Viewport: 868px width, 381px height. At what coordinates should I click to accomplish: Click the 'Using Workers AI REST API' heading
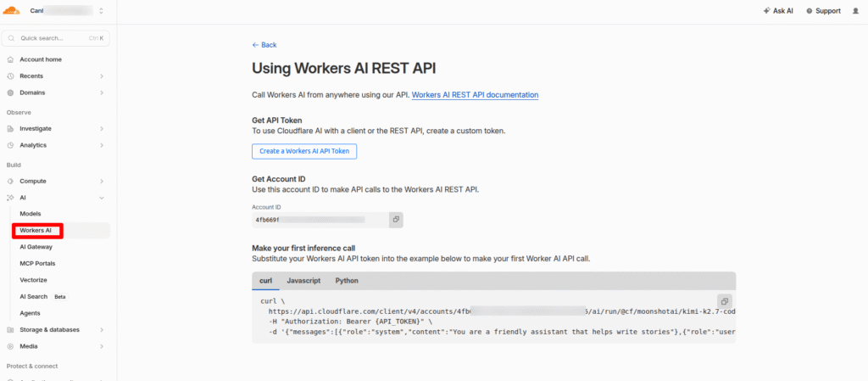344,68
